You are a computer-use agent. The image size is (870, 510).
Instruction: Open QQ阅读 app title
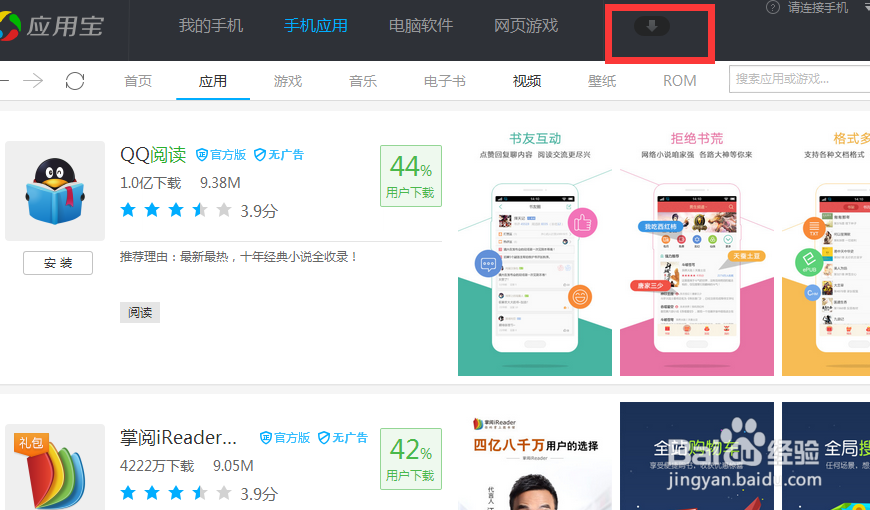153,155
